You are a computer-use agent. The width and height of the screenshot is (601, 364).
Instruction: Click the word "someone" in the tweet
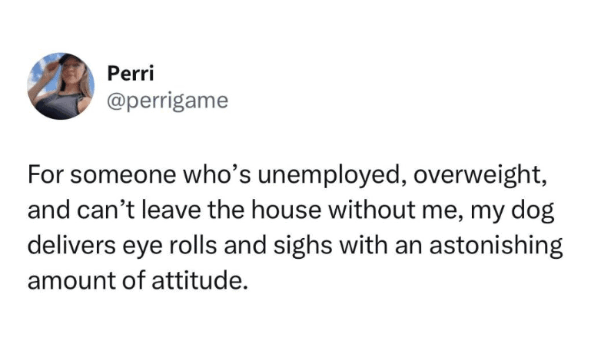click(x=125, y=175)
